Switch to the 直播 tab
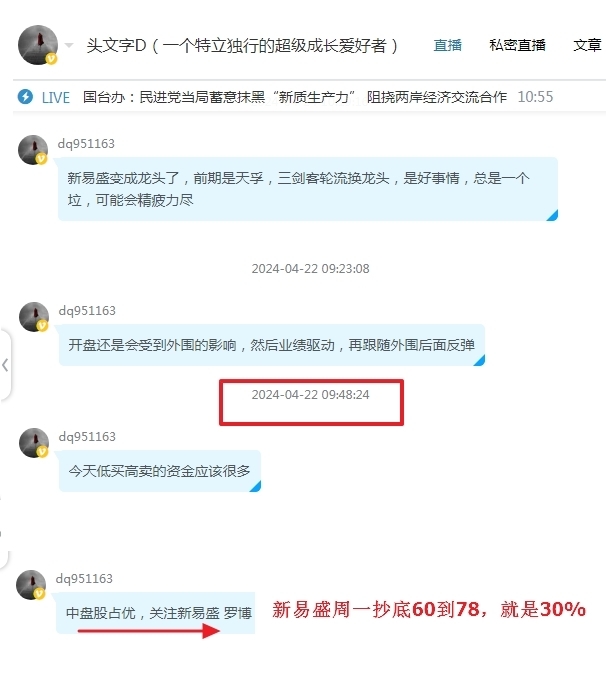This screenshot has width=606, height=676. point(447,45)
